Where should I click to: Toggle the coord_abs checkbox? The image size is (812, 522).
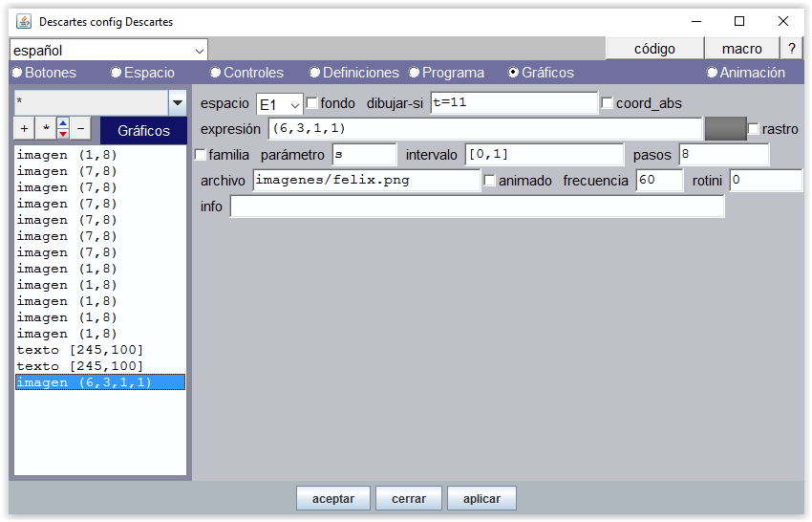point(608,103)
